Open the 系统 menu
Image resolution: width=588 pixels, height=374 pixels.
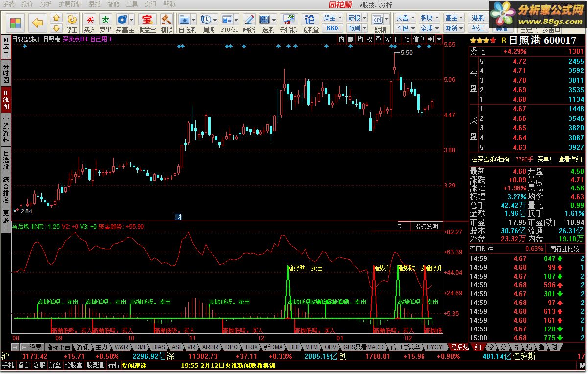9,4
